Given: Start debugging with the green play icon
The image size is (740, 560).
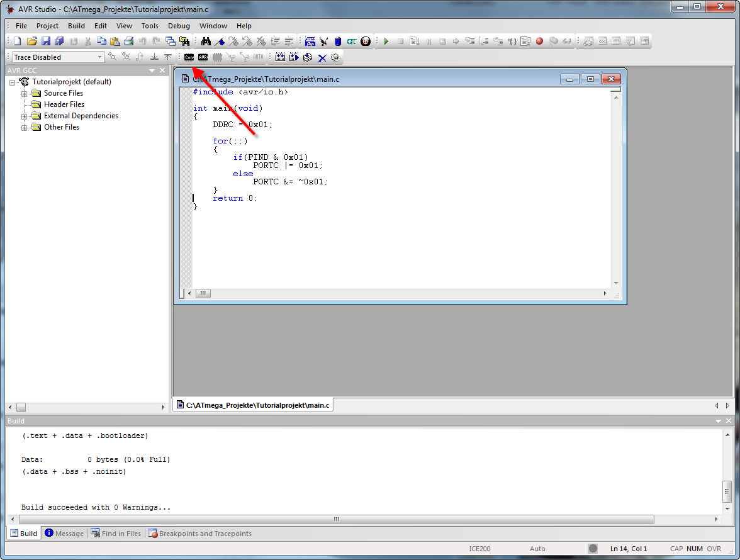Looking at the screenshot, I should (x=386, y=42).
